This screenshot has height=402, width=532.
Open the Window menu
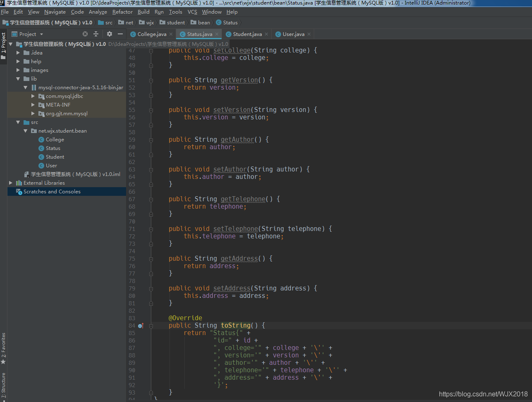coord(212,12)
